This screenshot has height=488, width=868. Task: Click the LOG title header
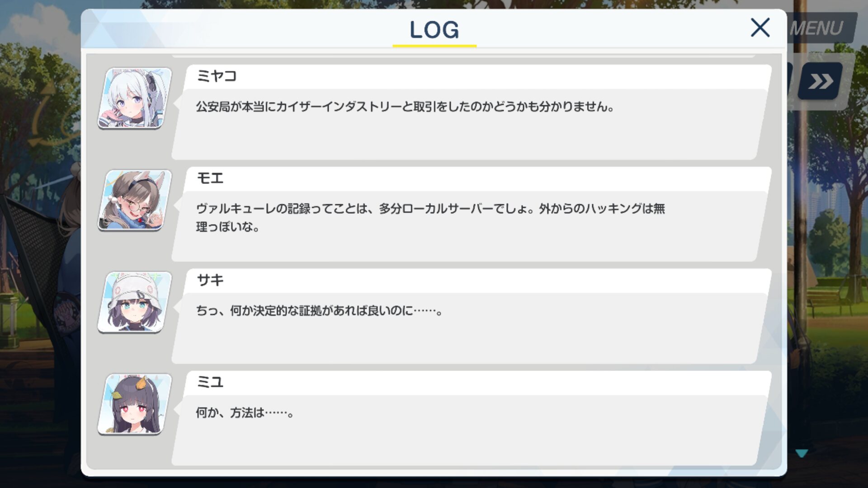(434, 30)
